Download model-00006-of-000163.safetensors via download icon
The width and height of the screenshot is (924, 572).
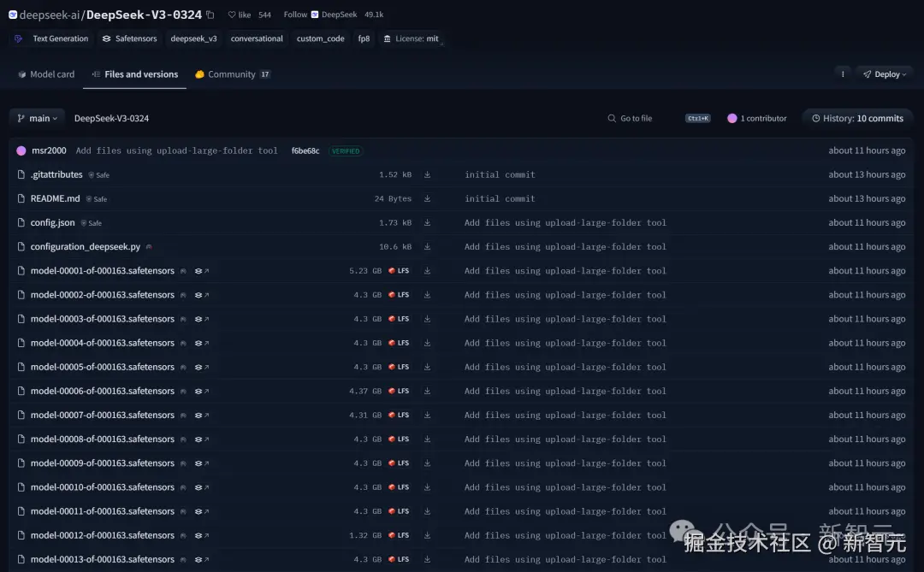[427, 391]
